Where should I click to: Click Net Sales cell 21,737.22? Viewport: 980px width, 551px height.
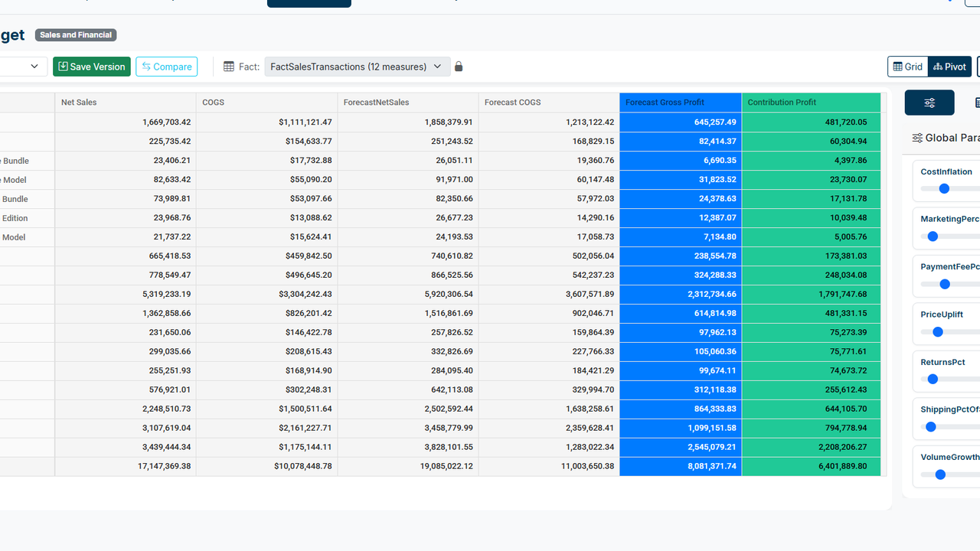[126, 237]
